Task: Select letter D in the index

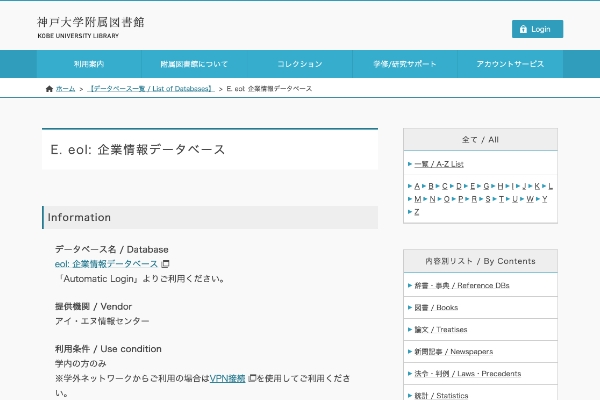Action: 459,186
